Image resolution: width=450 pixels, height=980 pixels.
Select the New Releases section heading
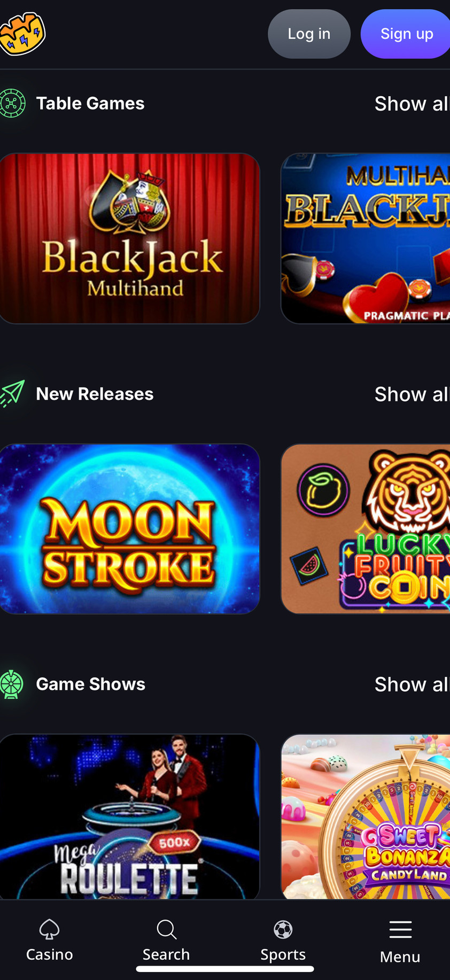point(95,394)
